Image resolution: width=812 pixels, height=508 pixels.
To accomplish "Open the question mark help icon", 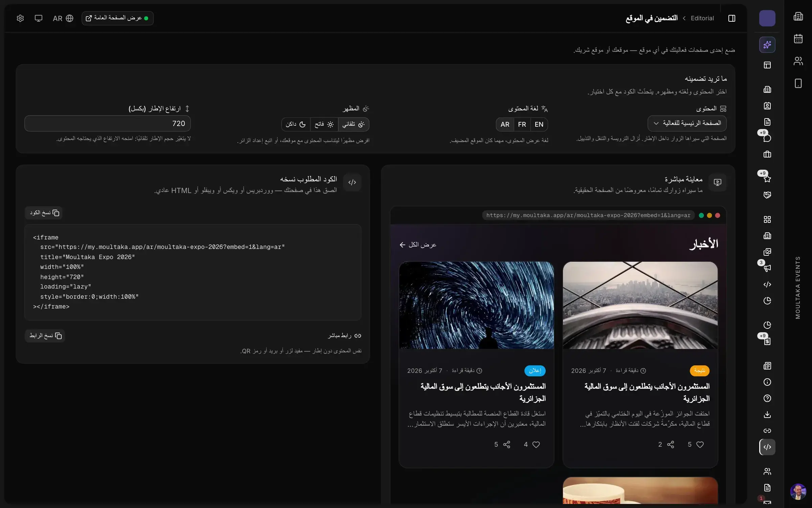I will tap(767, 398).
